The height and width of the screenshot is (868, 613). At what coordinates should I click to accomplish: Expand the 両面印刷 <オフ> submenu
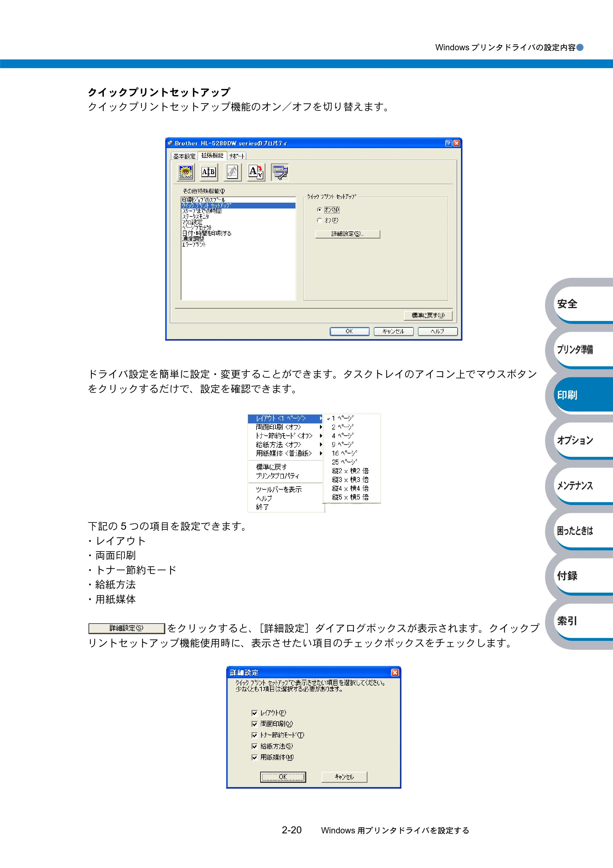coord(285,427)
